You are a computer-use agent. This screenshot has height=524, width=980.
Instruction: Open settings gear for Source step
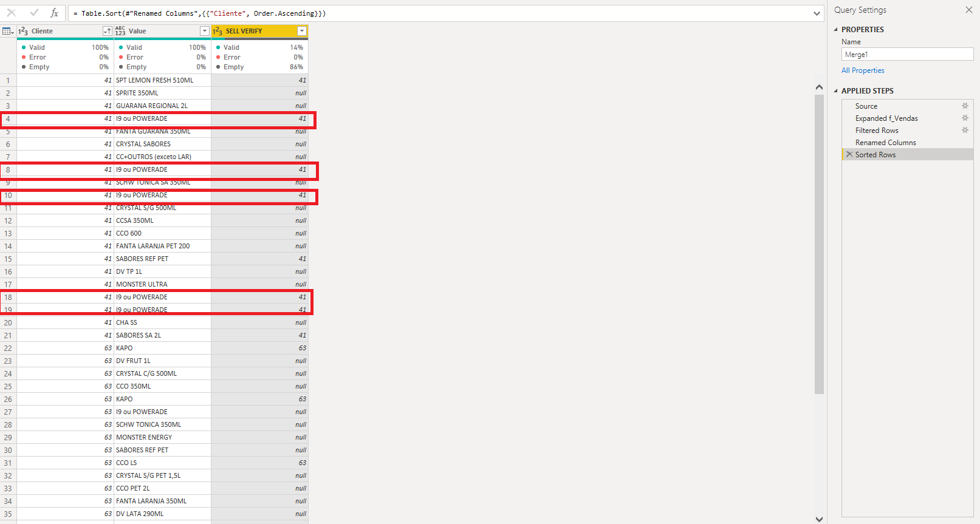[965, 106]
